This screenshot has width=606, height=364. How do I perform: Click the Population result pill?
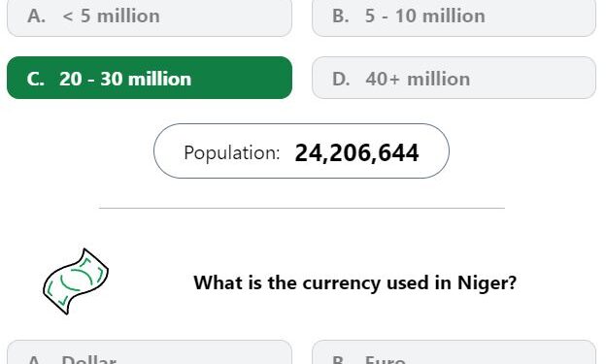point(301,151)
